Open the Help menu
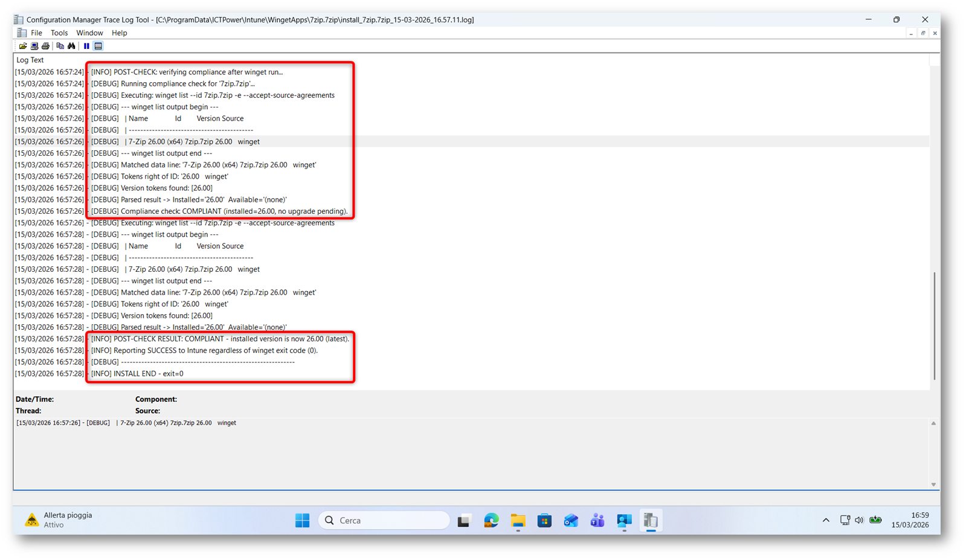This screenshot has height=560, width=966. tap(119, 33)
